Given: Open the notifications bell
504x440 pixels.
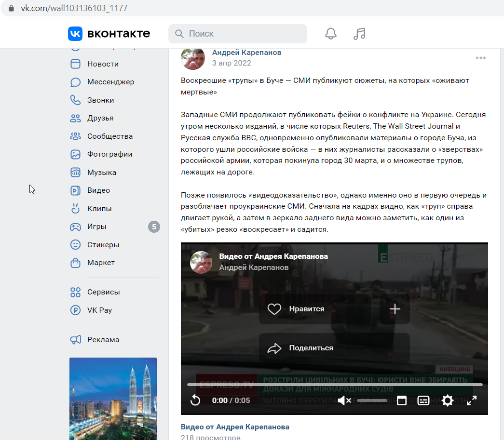Looking at the screenshot, I should 331,34.
